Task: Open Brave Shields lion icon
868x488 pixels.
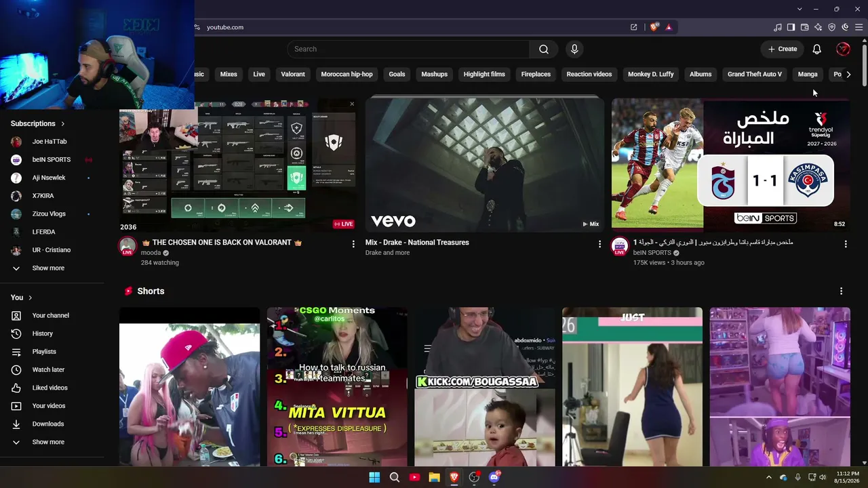Action: click(x=654, y=27)
